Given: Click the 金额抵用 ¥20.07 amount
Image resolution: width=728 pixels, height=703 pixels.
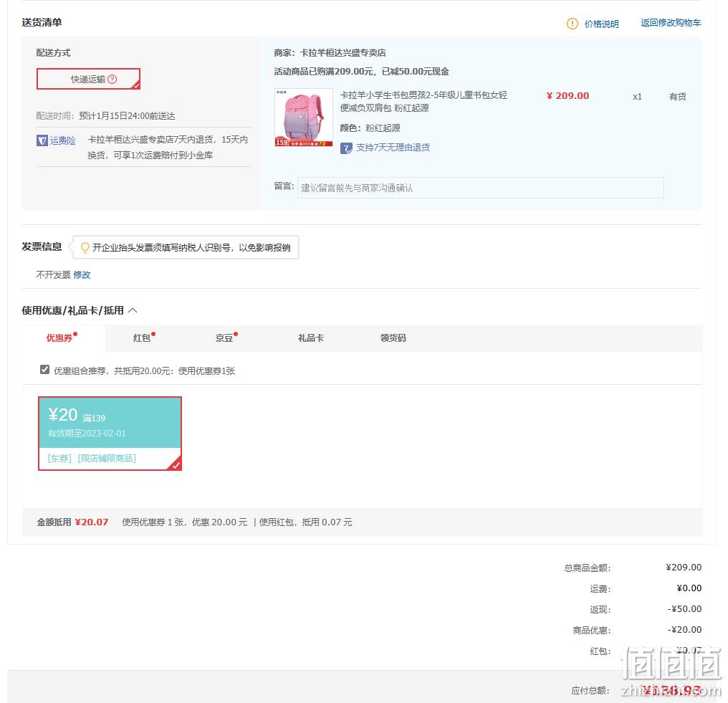Looking at the screenshot, I should pyautogui.click(x=92, y=522).
